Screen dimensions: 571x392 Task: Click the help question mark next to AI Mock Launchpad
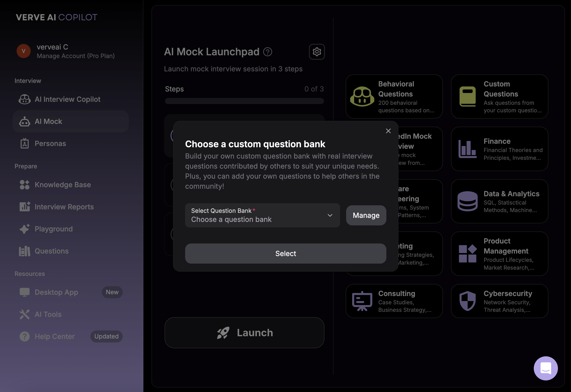(x=267, y=52)
